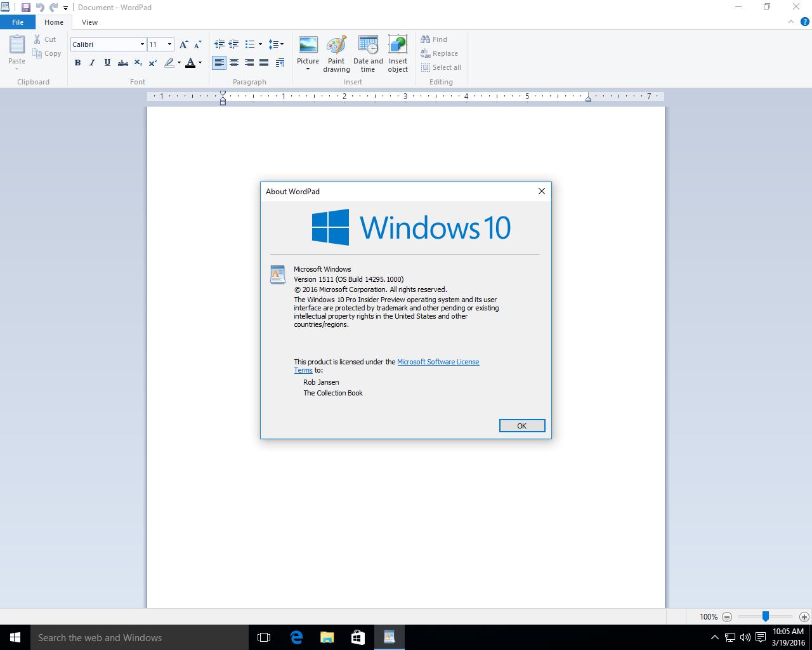
Task: Toggle Strikethrough formatting
Action: (x=123, y=63)
